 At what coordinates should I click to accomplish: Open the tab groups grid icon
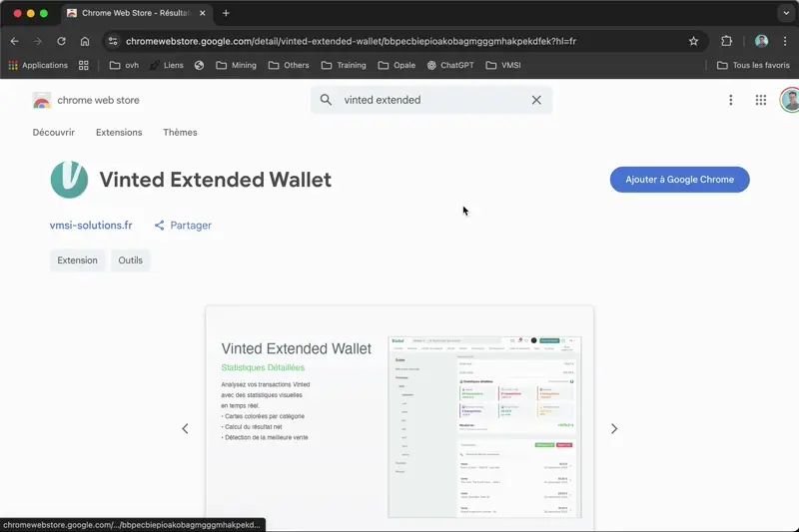pyautogui.click(x=84, y=65)
